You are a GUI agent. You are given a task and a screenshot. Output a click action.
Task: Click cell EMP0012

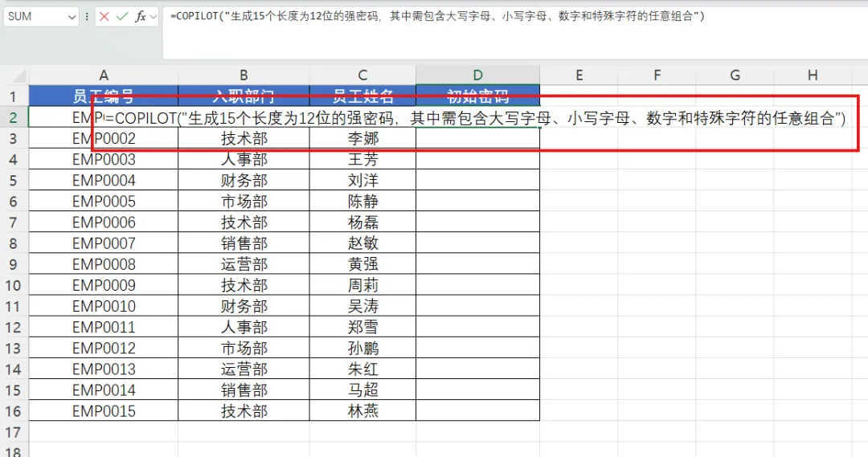click(x=104, y=348)
